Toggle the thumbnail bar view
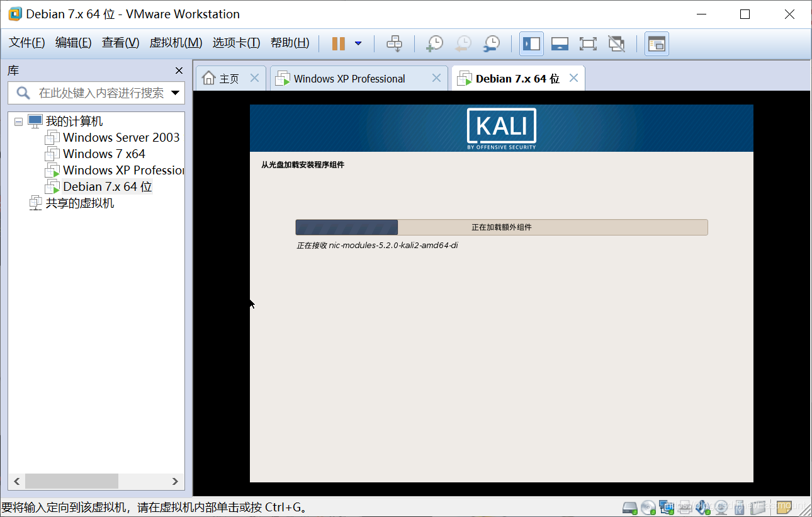The image size is (812, 517). (x=560, y=43)
